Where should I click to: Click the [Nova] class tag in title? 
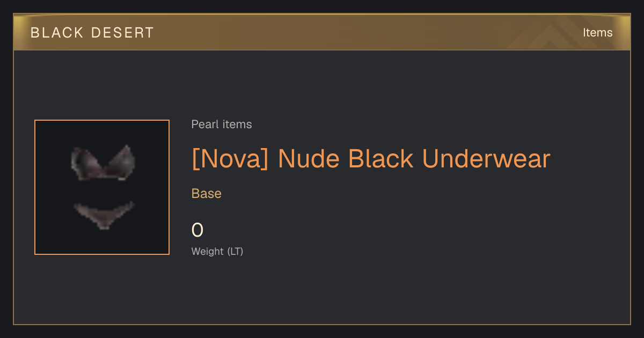click(230, 159)
